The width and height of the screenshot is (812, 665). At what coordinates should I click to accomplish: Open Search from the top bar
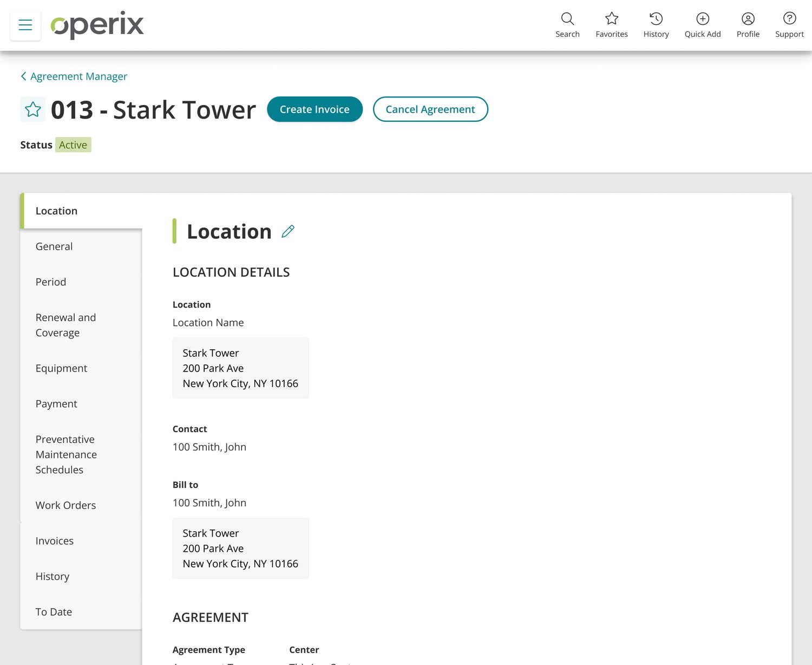pos(567,25)
